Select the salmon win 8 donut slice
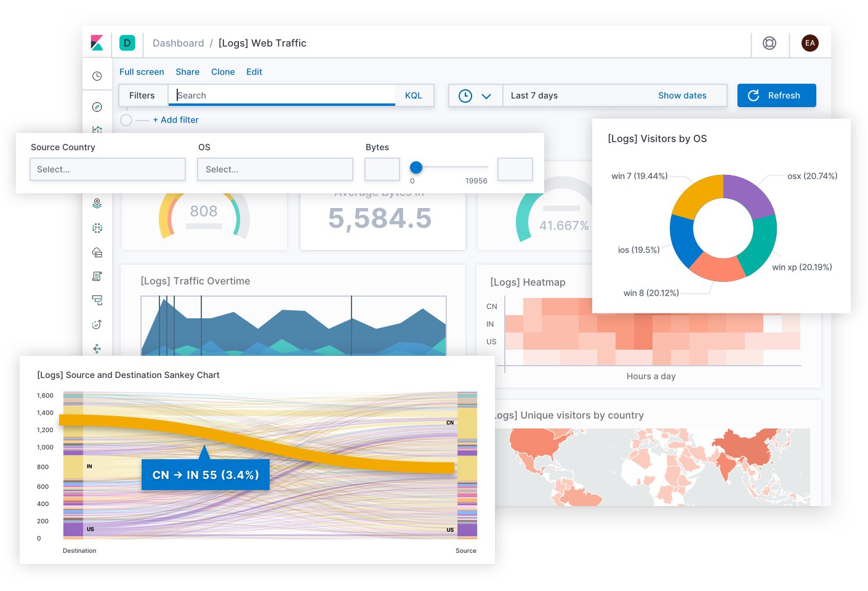The image size is (868, 591). [x=719, y=267]
